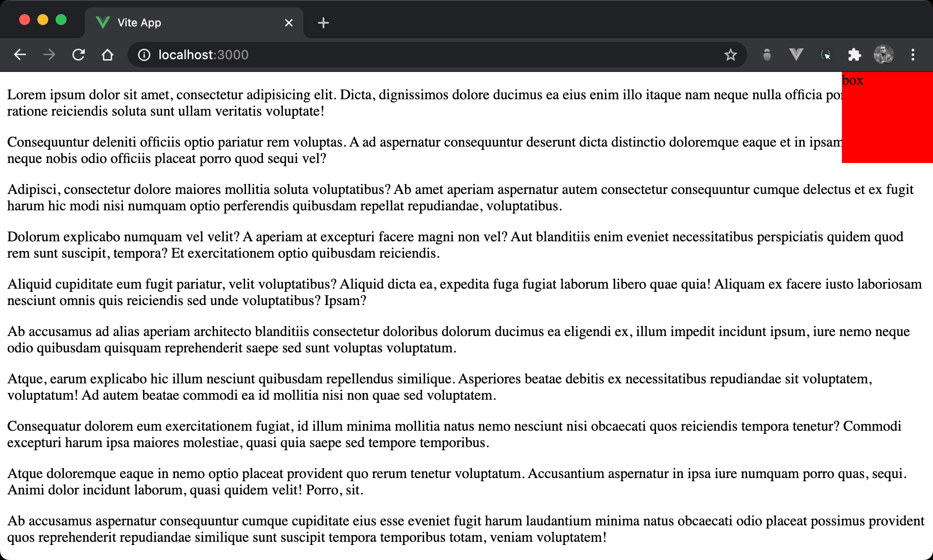Reload the localhost page
Screen dimensions: 933x560
tap(78, 55)
